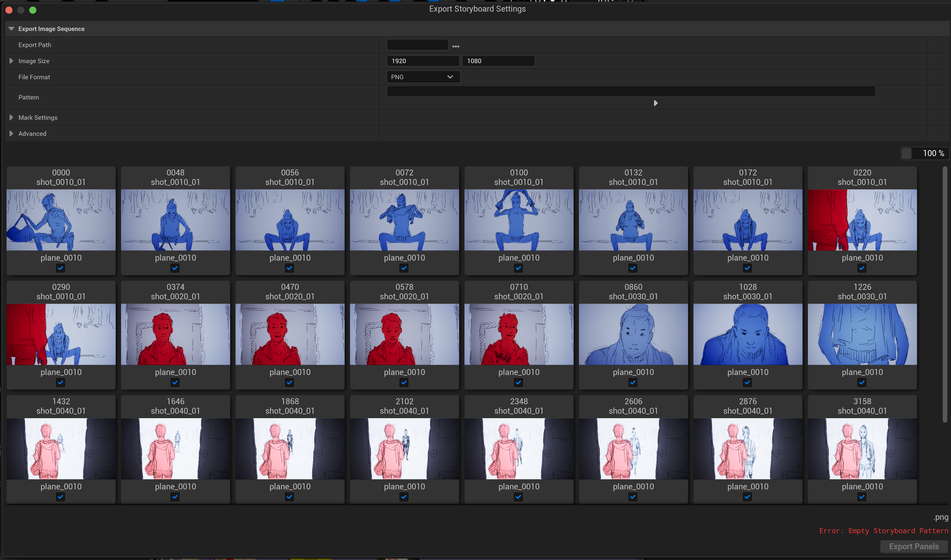Uncheck plane_0010 on panel 2102 shot_0040_01
Image resolution: width=951 pixels, height=560 pixels.
pyautogui.click(x=404, y=497)
